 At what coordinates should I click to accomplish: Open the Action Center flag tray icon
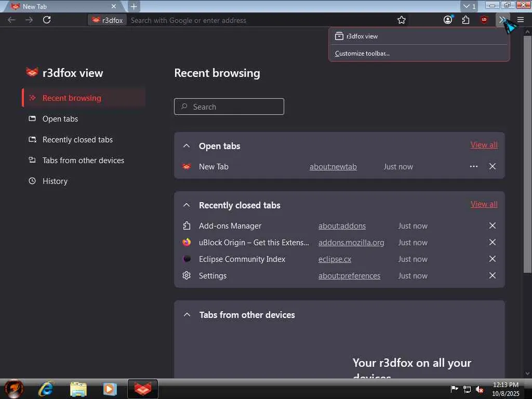[454, 389]
